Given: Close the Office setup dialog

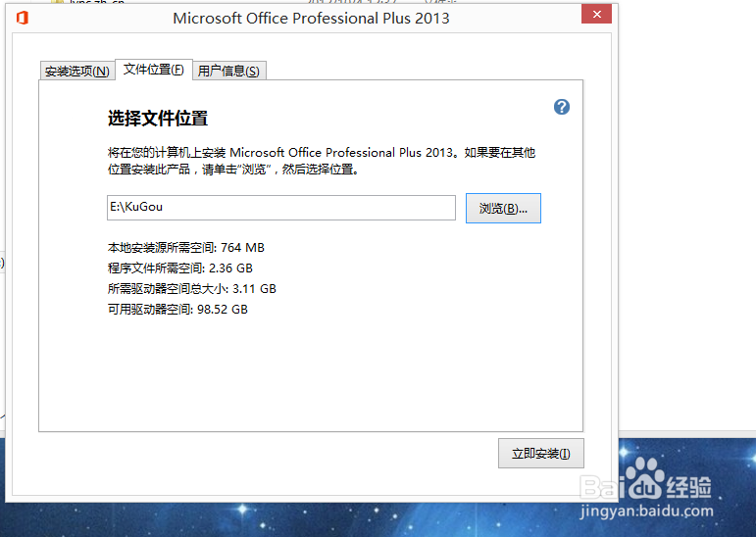Looking at the screenshot, I should [596, 14].
